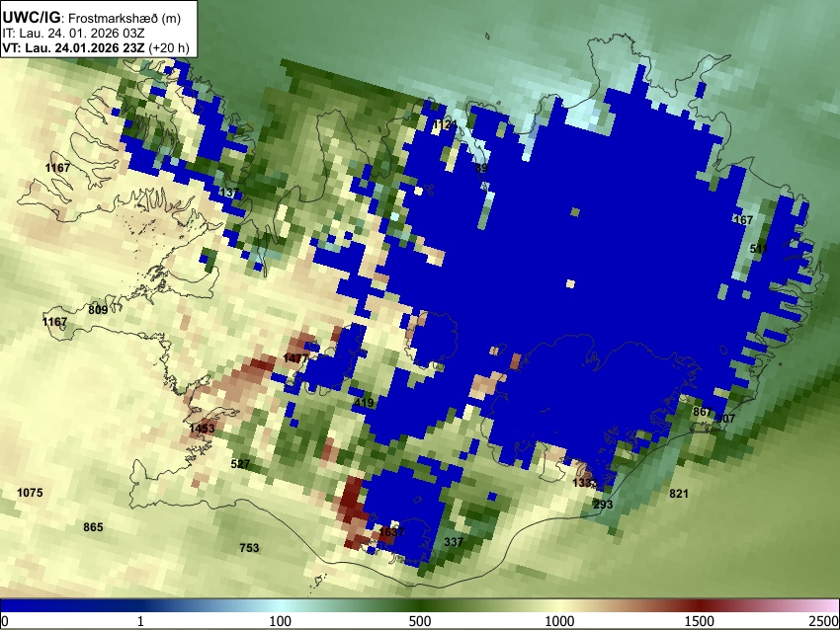This screenshot has width=840, height=630.
Task: Click the 337 value on the map
Action: coord(454,542)
